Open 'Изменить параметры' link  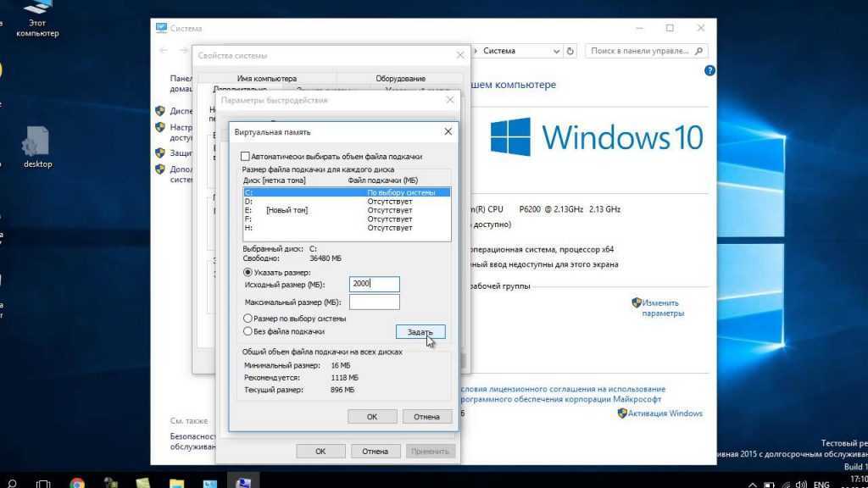click(x=663, y=308)
